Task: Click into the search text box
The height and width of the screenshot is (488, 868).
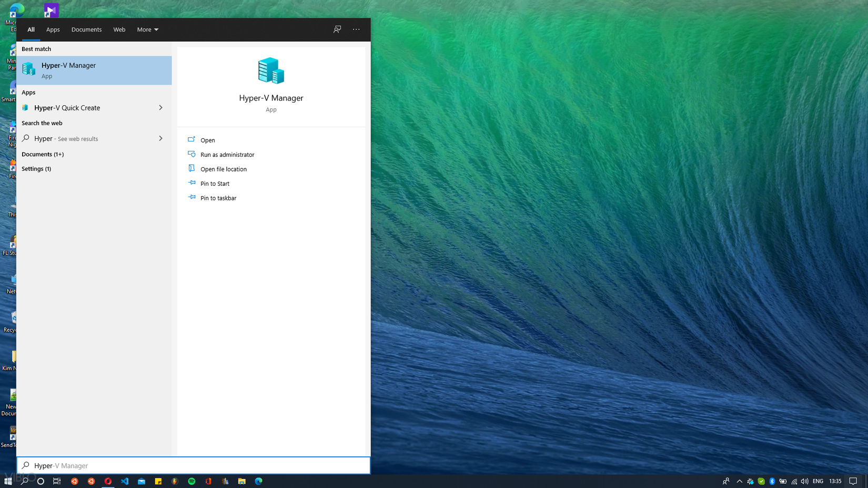Action: coord(194,465)
